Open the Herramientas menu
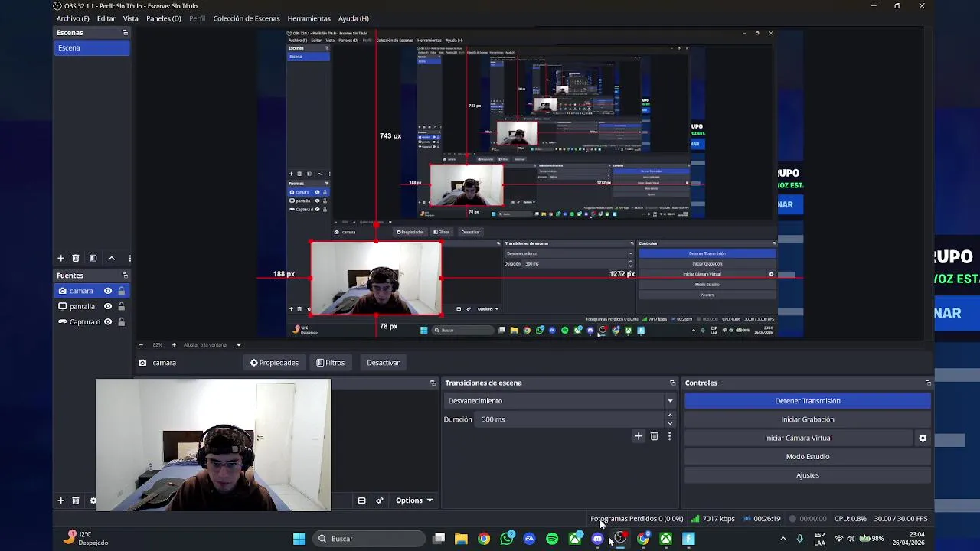Screen dimensions: 980x551 point(309,18)
